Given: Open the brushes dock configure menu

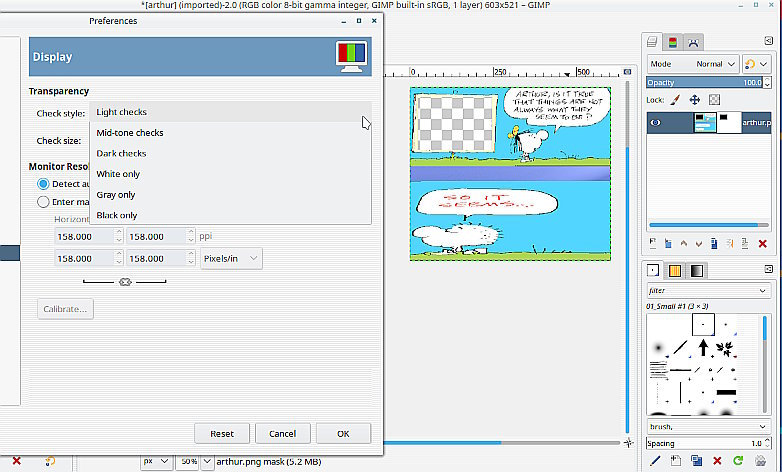Looking at the screenshot, I should tap(768, 269).
